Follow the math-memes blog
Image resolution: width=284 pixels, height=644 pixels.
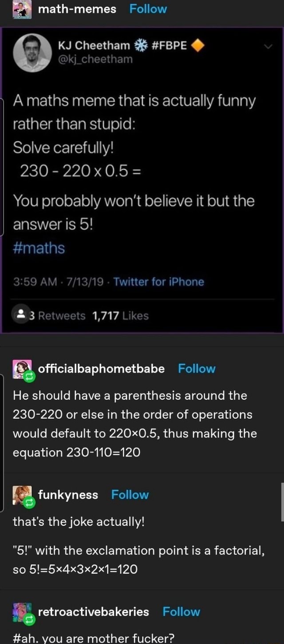[x=148, y=8]
